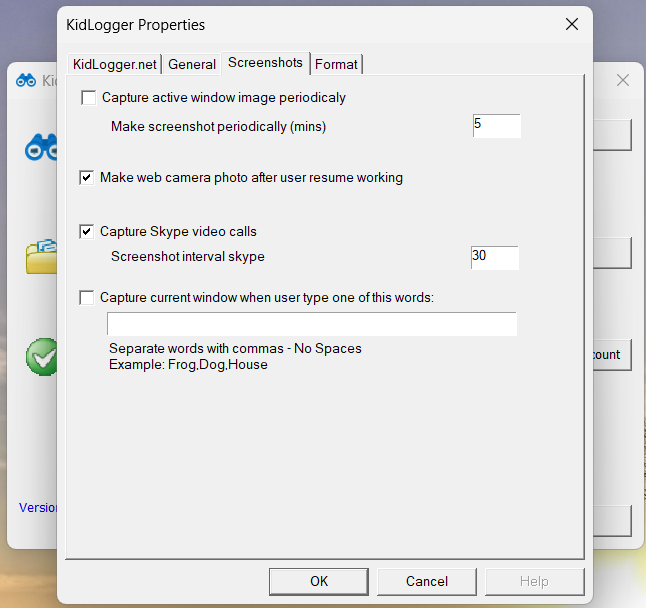This screenshot has height=608, width=646.
Task: Click 'Make screenshot periodically (mins)' label
Action: 218,126
